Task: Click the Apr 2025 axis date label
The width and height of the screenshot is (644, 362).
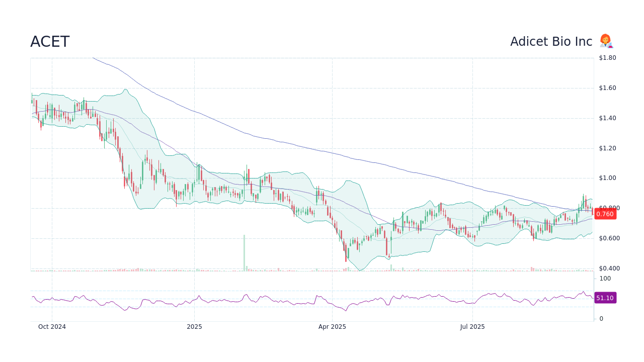Action: click(x=332, y=326)
